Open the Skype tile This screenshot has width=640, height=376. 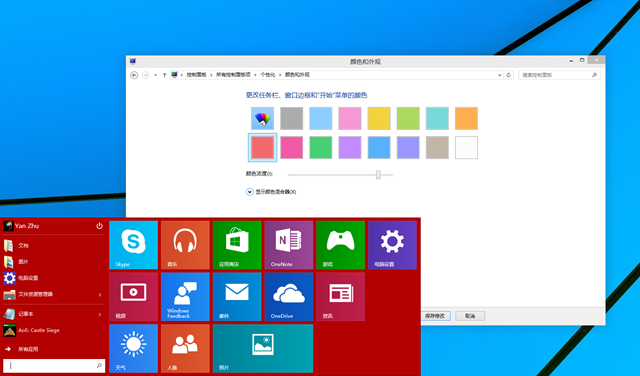coord(133,245)
